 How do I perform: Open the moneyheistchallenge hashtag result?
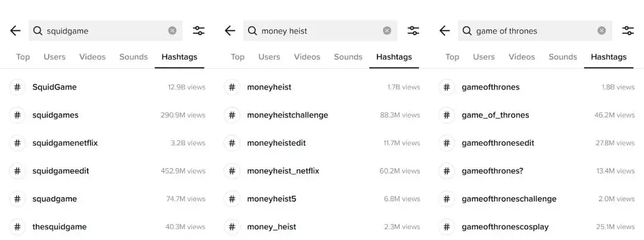[322, 115]
